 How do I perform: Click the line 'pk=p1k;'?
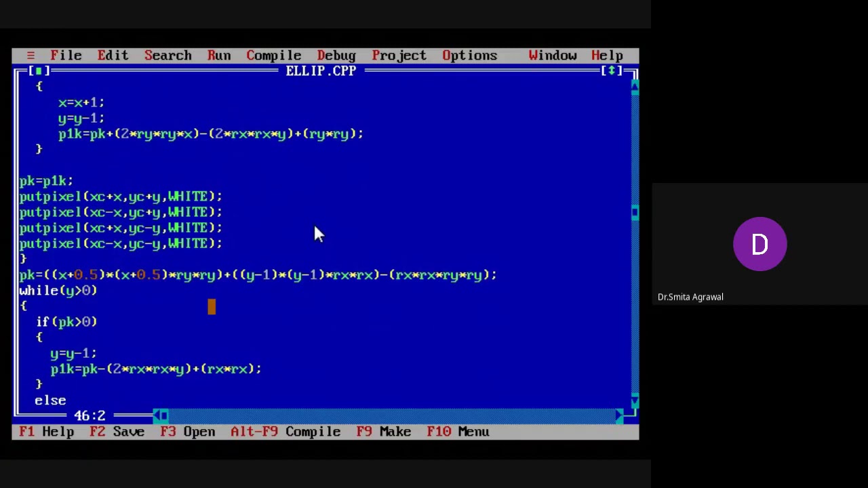(x=46, y=181)
